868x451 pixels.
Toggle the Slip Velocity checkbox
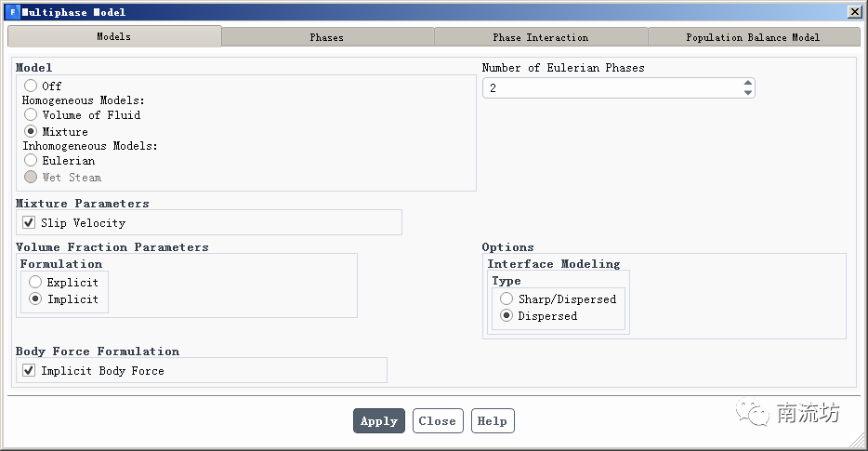pyautogui.click(x=29, y=223)
